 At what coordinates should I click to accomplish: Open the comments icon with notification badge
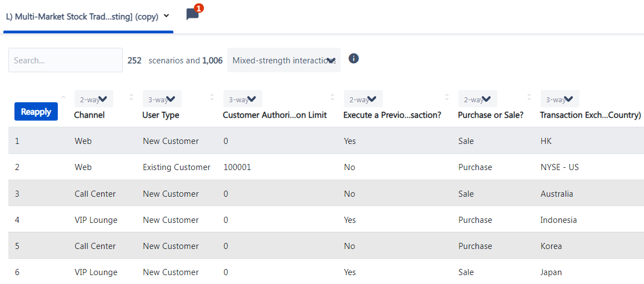point(193,13)
